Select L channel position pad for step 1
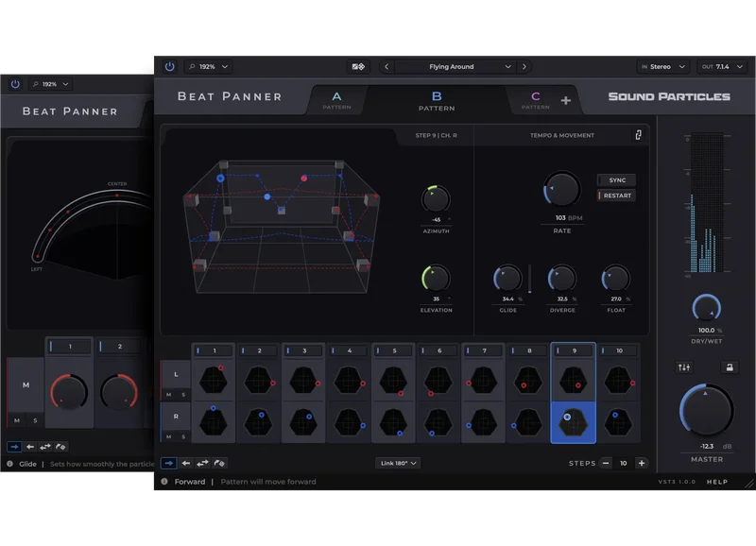 tap(214, 380)
